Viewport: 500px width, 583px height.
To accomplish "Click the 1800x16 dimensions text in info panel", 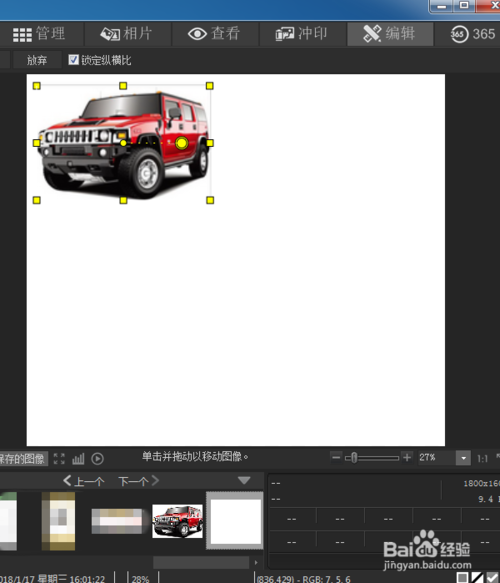I will point(481,483).
